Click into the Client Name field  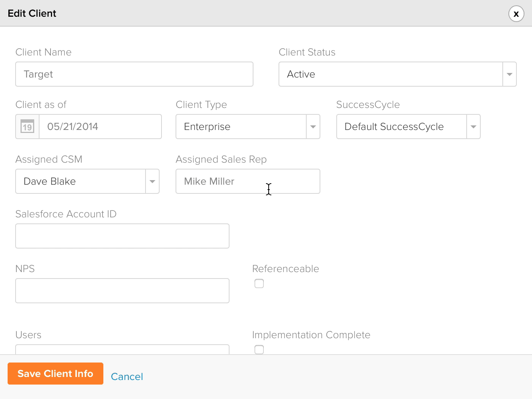[134, 74]
